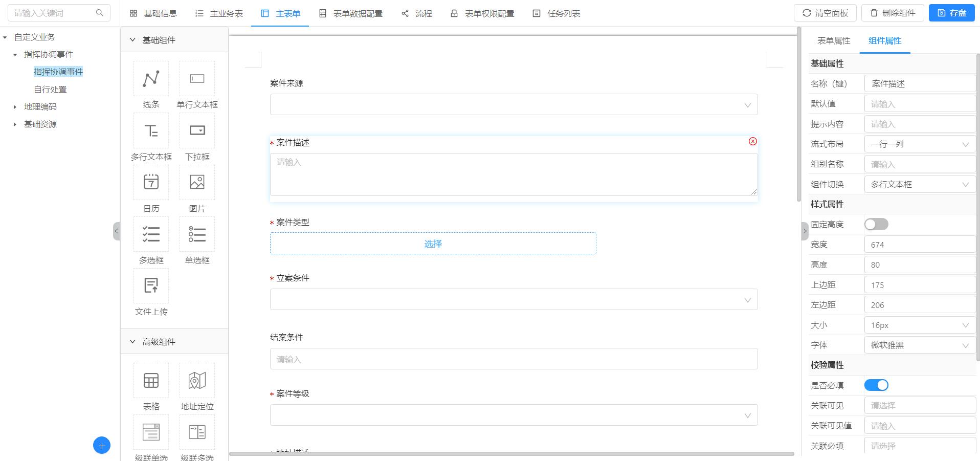
Task: Click the blue plus add button
Action: point(102,445)
